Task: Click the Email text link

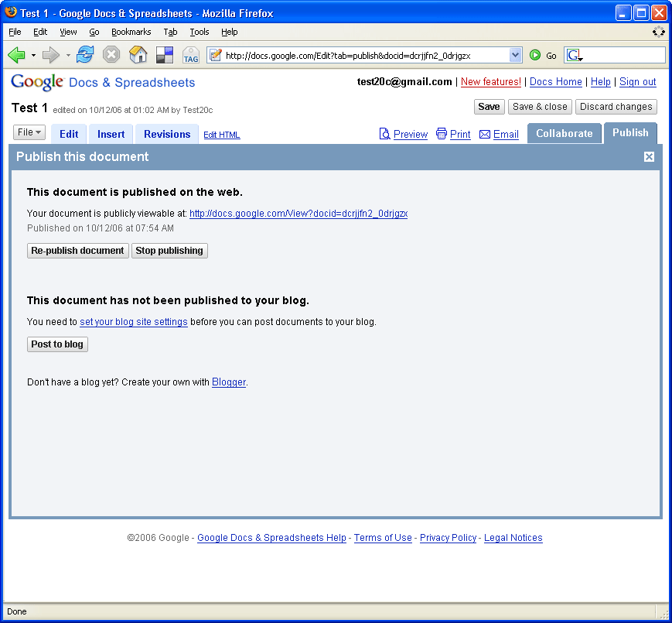Action: point(506,135)
